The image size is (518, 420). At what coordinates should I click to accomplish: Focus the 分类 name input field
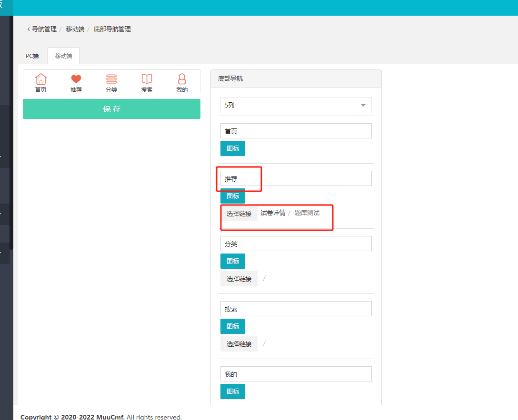(296, 244)
